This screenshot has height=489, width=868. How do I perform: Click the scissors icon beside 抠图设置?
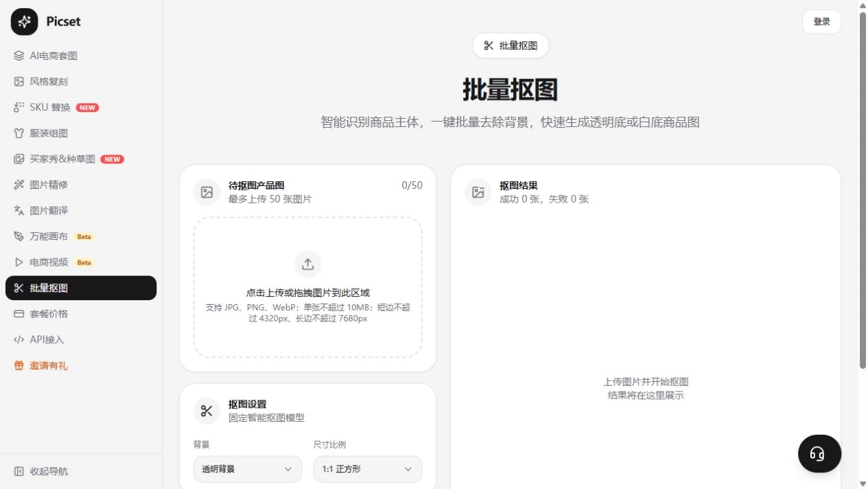(x=207, y=411)
